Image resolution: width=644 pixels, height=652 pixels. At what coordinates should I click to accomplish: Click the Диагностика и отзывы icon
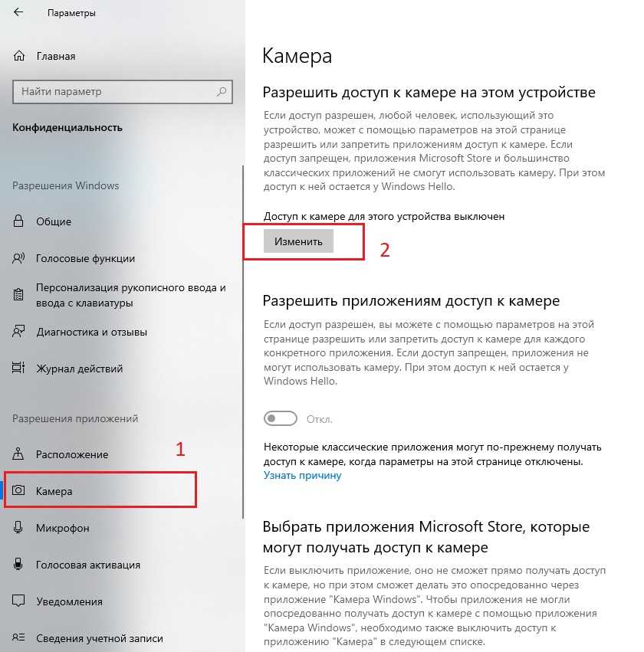point(18,332)
